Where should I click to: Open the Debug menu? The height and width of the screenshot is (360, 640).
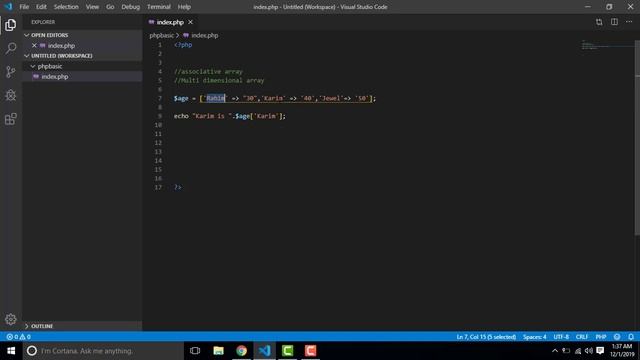point(131,7)
